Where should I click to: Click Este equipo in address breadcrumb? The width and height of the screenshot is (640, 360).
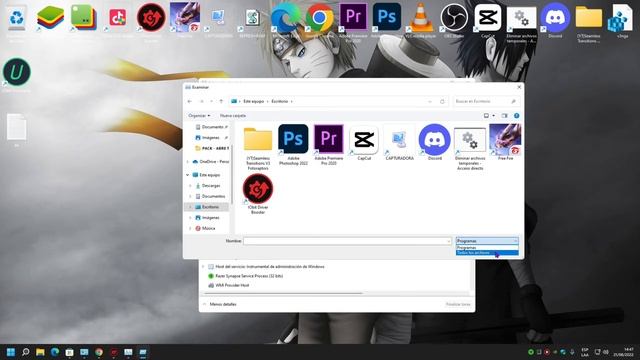point(253,101)
